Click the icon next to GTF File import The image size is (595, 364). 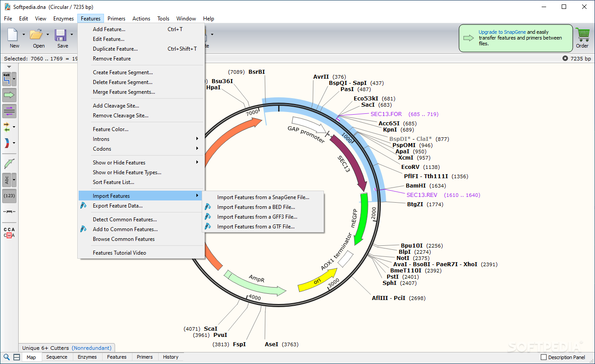[208, 226]
